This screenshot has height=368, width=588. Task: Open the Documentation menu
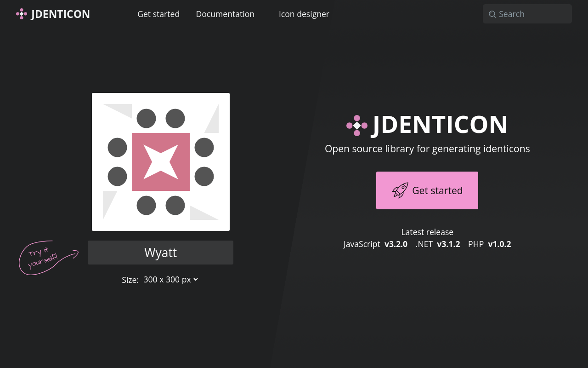click(x=225, y=14)
